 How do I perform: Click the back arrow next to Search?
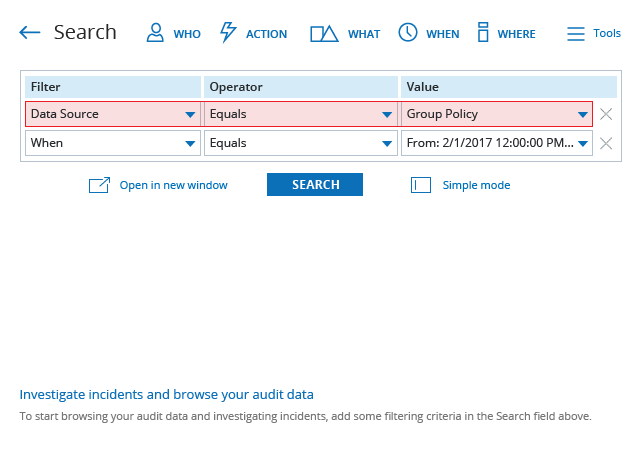[x=30, y=33]
